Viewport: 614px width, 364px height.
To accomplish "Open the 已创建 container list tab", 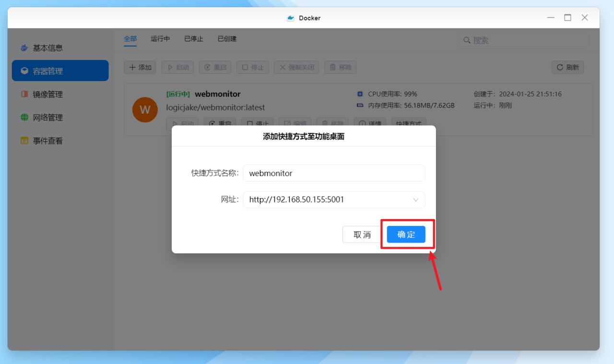I will coord(226,39).
